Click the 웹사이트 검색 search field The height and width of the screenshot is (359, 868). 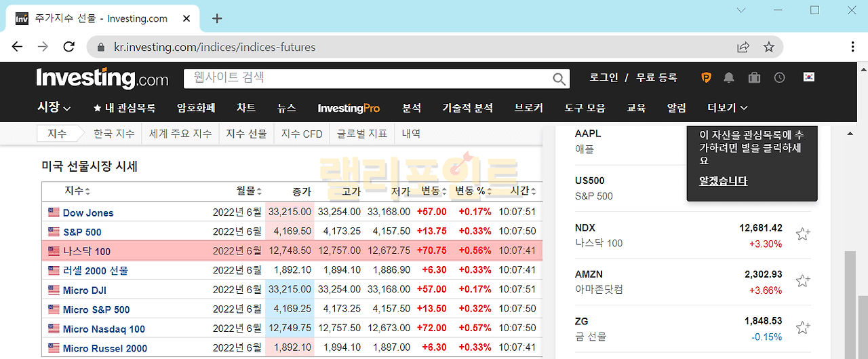pyautogui.click(x=366, y=78)
